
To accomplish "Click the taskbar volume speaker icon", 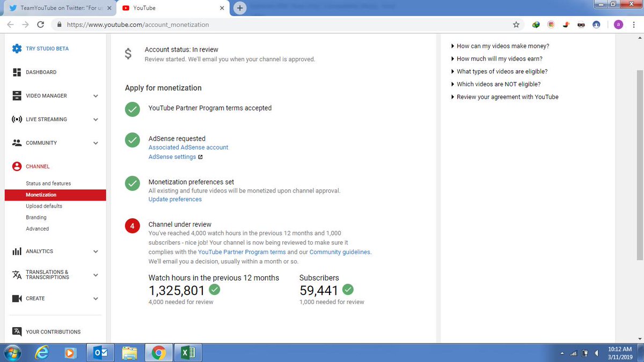I will pyautogui.click(x=597, y=353).
